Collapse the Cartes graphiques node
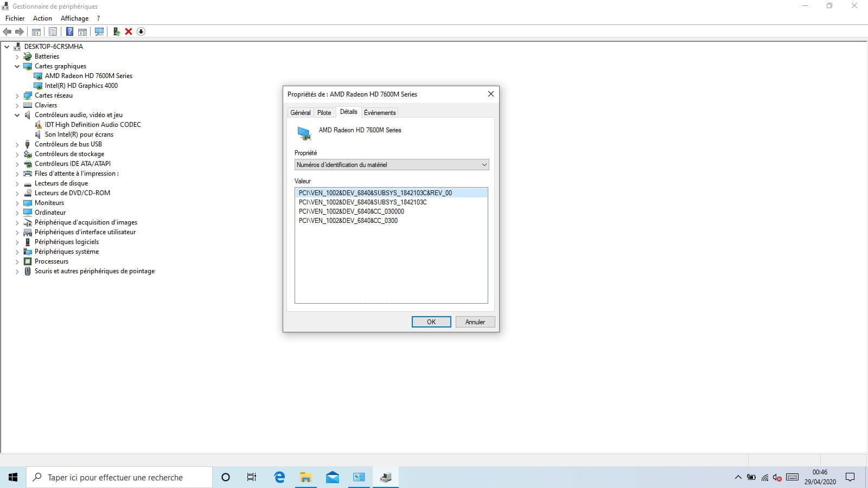868x488 pixels. [17, 66]
